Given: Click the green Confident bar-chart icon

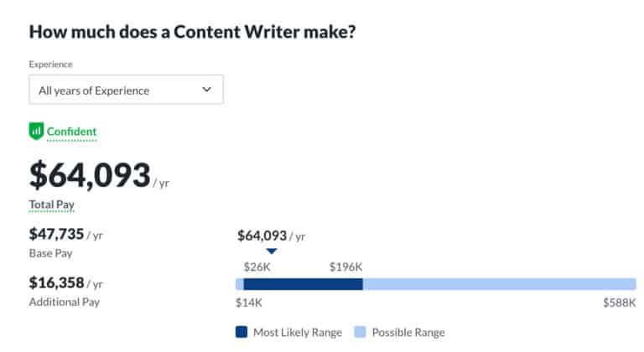Looking at the screenshot, I should click(x=36, y=131).
